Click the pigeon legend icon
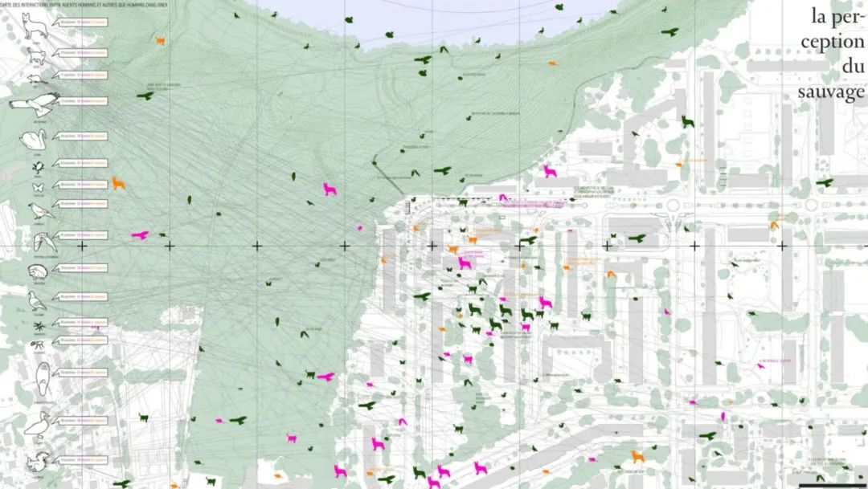Image resolution: width=868 pixels, height=489 pixels. pos(35,300)
